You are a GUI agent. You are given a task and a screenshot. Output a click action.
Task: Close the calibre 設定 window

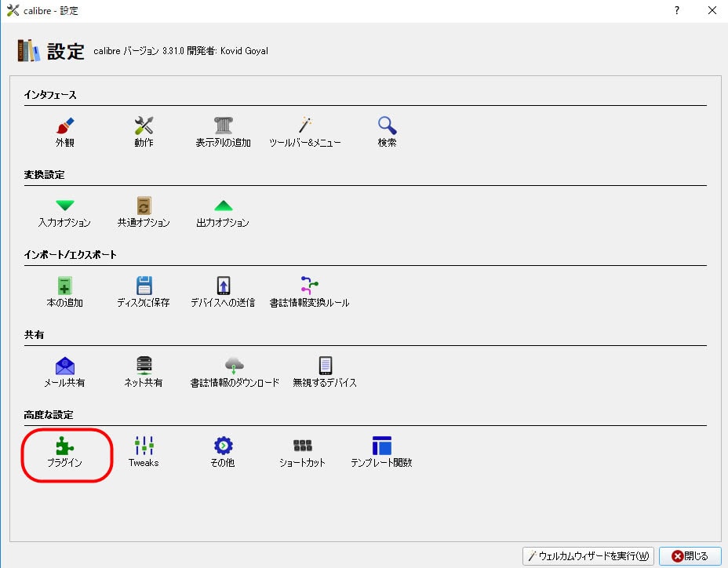click(x=712, y=10)
